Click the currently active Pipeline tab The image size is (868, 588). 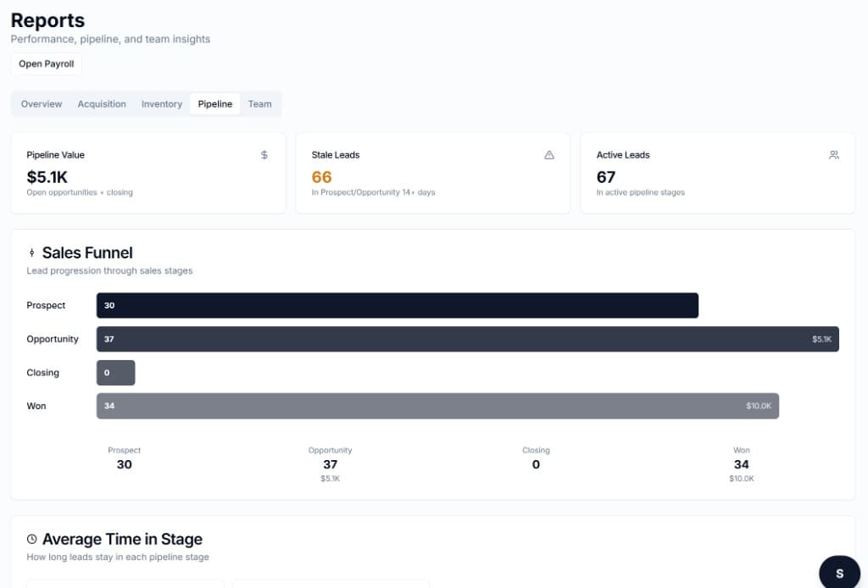pyautogui.click(x=214, y=103)
